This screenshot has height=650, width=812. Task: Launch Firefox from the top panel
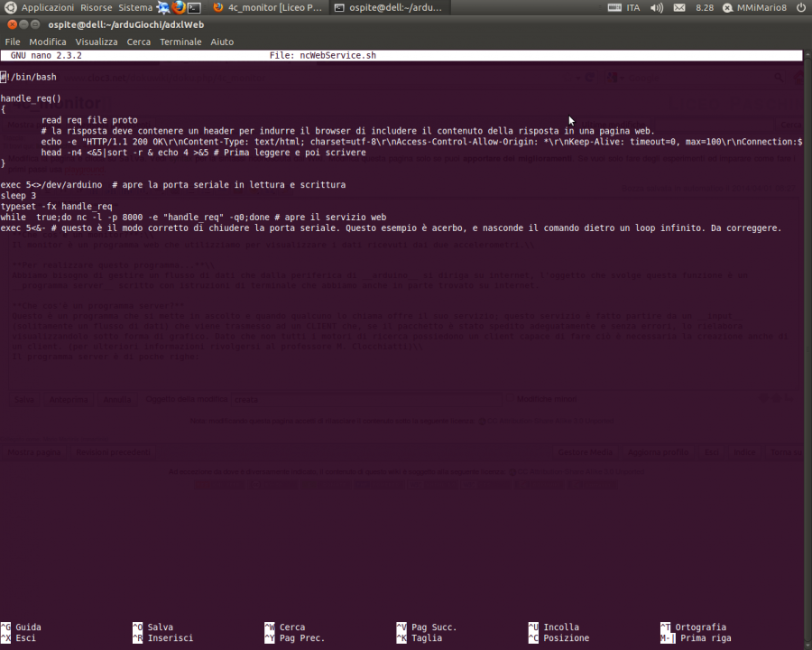pos(179,7)
